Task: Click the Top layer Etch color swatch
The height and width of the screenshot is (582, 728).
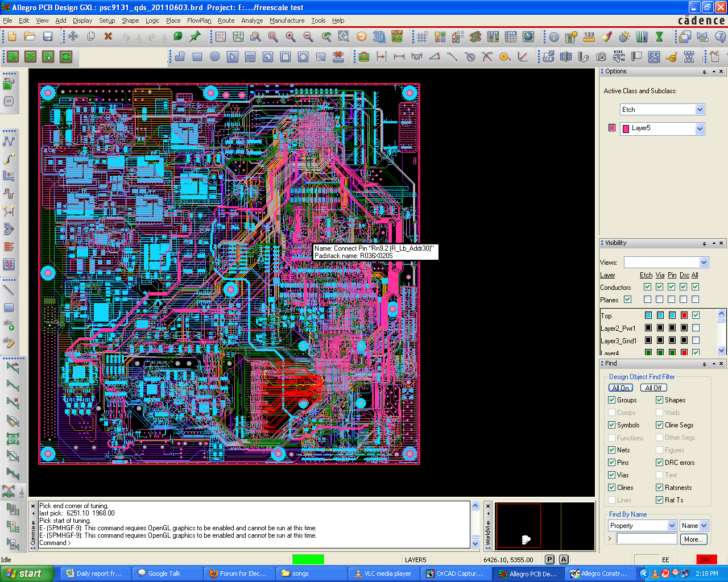Action: pos(648,315)
